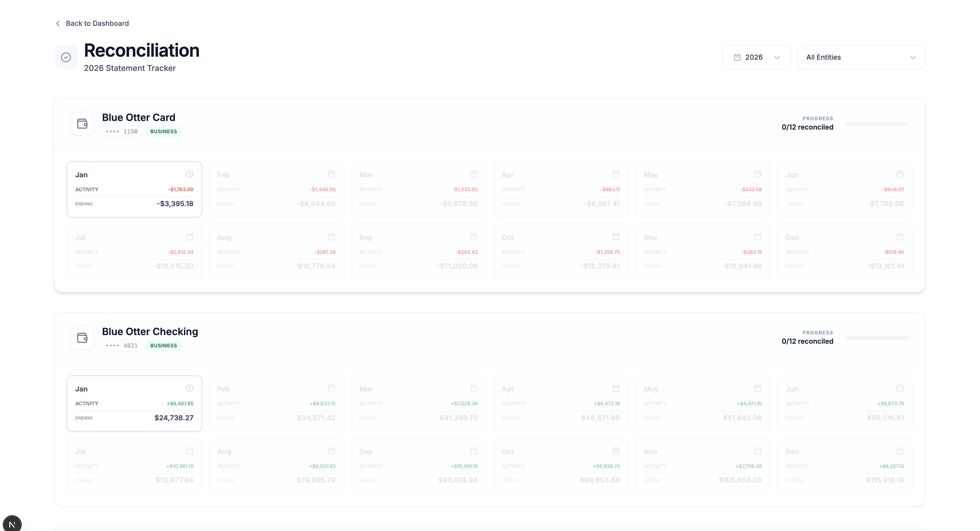Click the Blue Otter Checking wallet icon
The height and width of the screenshot is (531, 980).
(x=82, y=338)
